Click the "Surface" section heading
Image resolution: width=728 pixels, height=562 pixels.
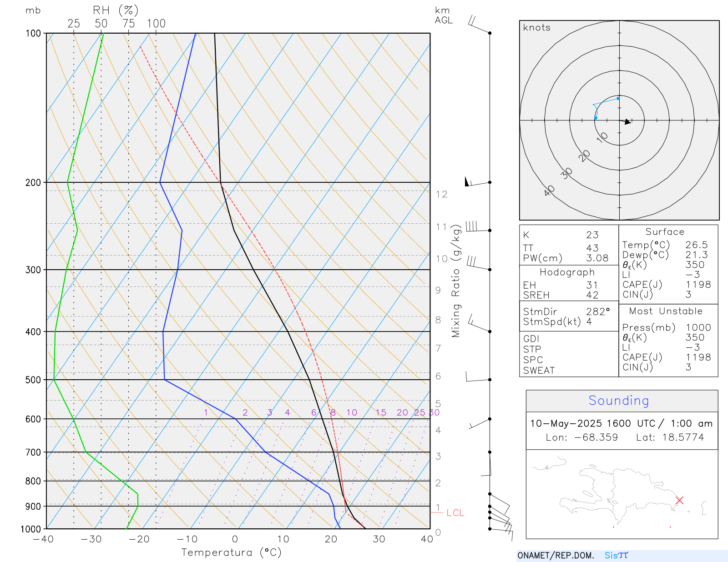[665, 231]
